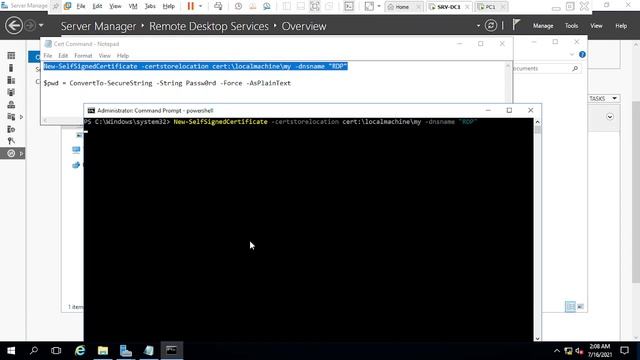The height and width of the screenshot is (360, 640).
Task: Open the VMware snapshot manager icon
Action: (267, 6)
